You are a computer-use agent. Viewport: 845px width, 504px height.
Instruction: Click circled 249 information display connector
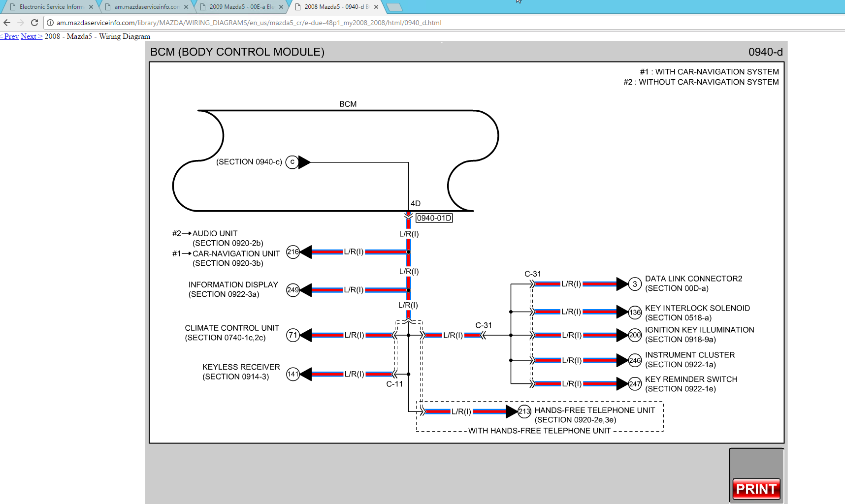(x=293, y=290)
